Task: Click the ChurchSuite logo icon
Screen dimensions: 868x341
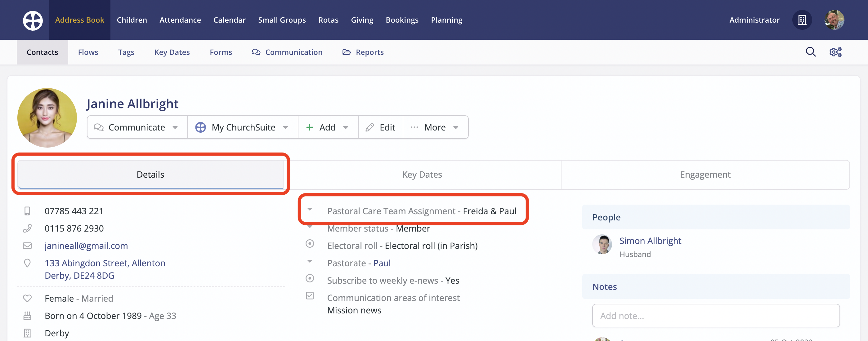Action: (33, 20)
